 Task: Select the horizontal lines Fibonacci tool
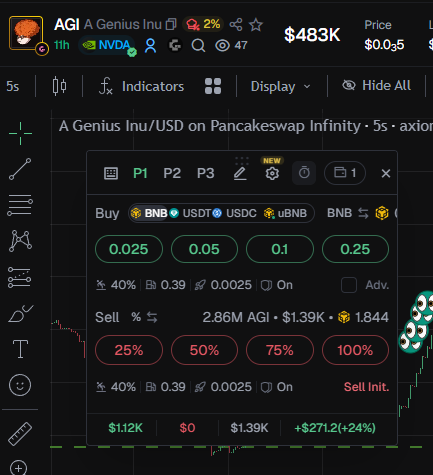pyautogui.click(x=20, y=205)
